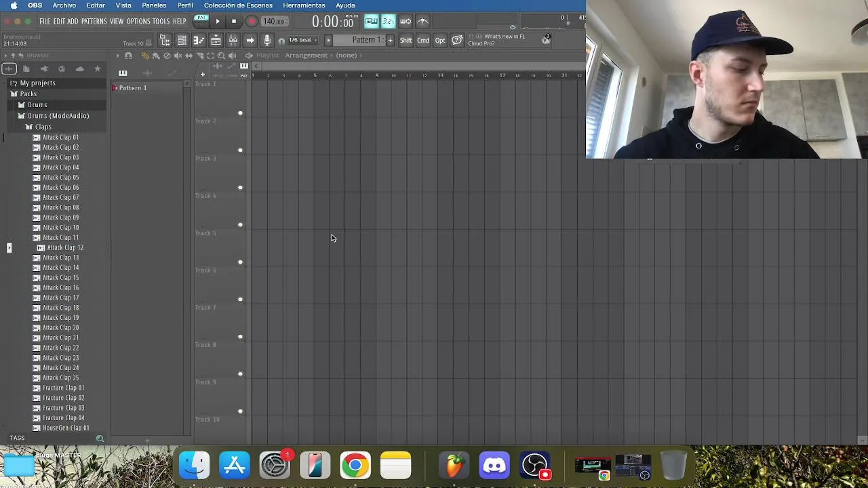Mute Track 3 using its white dot
The image size is (868, 488).
240,187
